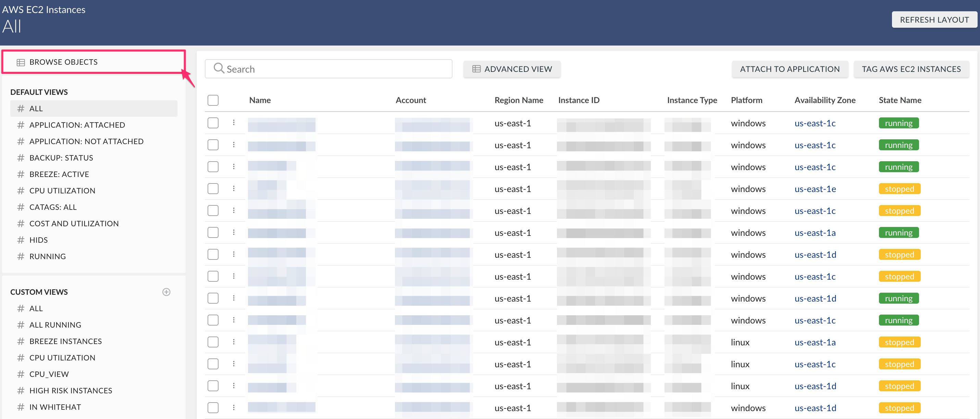Open us-east-1e availability zone link
Image resolution: width=980 pixels, height=419 pixels.
815,189
